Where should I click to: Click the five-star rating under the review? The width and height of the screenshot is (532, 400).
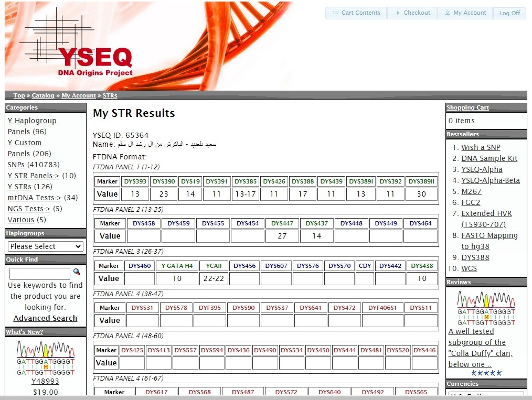coord(486,373)
